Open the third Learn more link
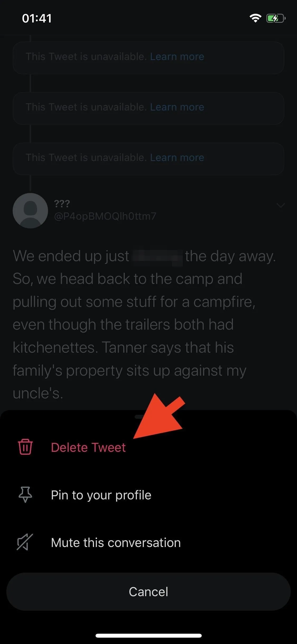Image resolution: width=297 pixels, height=644 pixels. [x=177, y=158]
